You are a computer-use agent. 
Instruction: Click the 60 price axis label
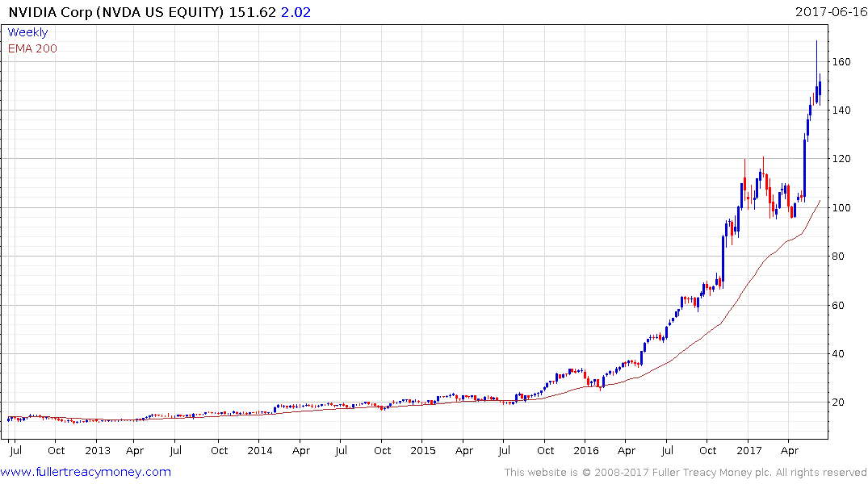839,306
